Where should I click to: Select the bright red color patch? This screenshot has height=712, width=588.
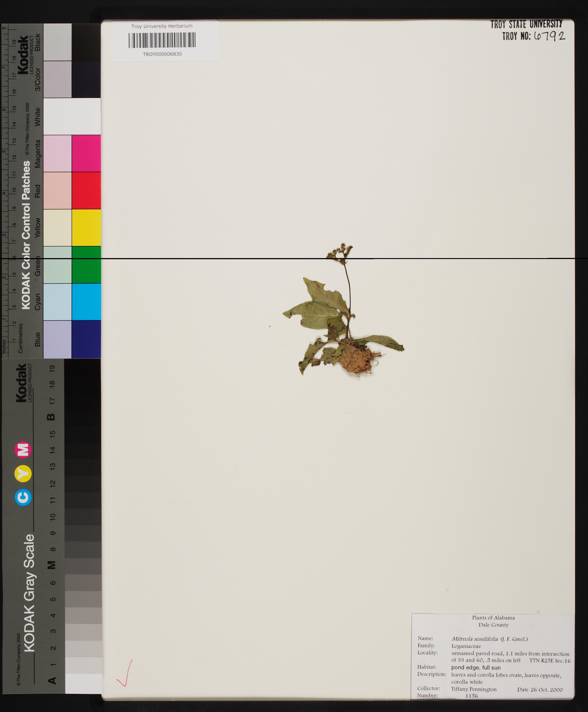point(86,190)
